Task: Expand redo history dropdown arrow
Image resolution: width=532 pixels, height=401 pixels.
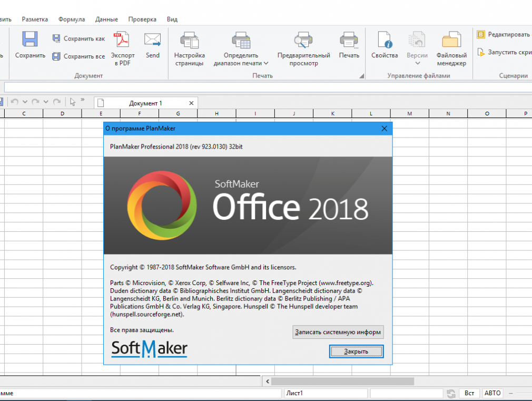Action: (x=46, y=102)
